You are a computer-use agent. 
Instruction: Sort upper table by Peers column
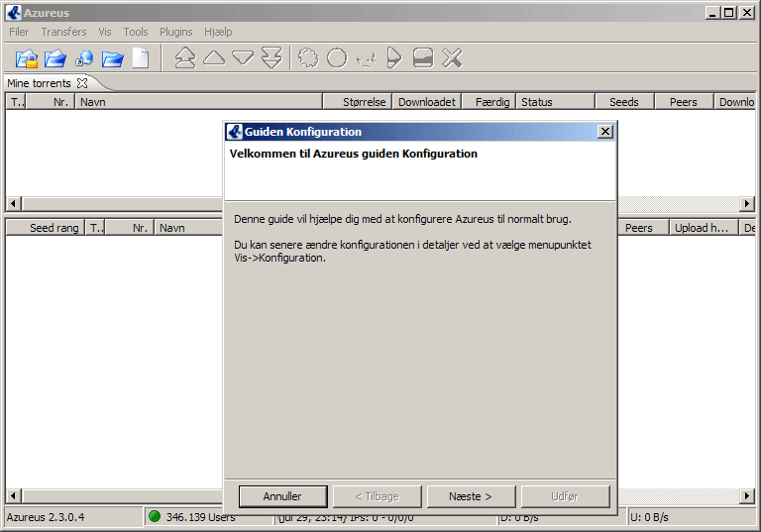684,102
